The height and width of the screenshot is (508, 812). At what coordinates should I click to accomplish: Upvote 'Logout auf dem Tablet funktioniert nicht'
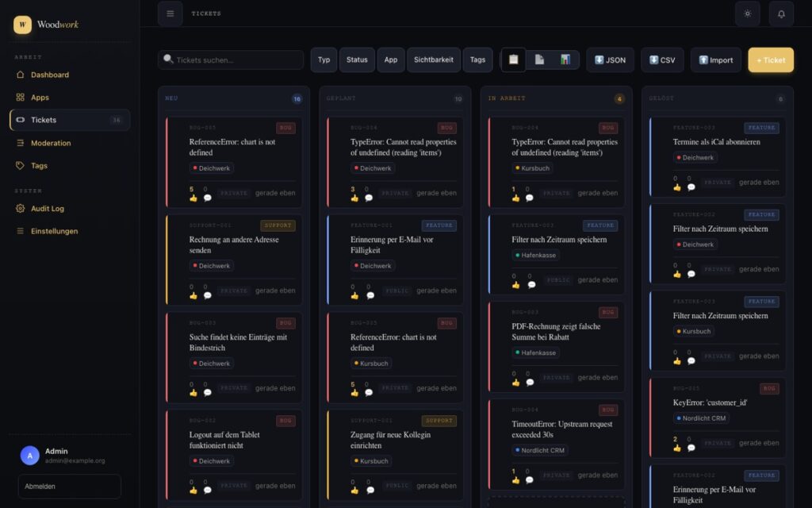tap(193, 487)
